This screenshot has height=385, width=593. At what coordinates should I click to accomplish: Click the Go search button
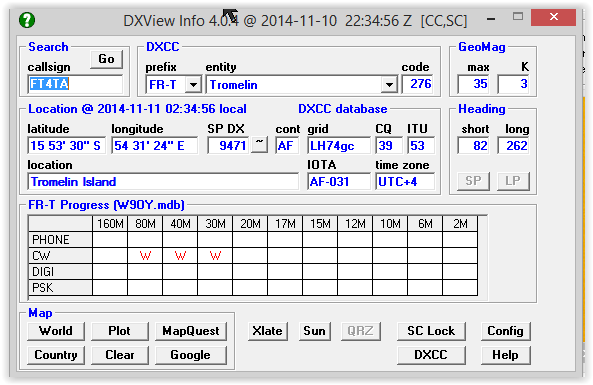coord(106,59)
